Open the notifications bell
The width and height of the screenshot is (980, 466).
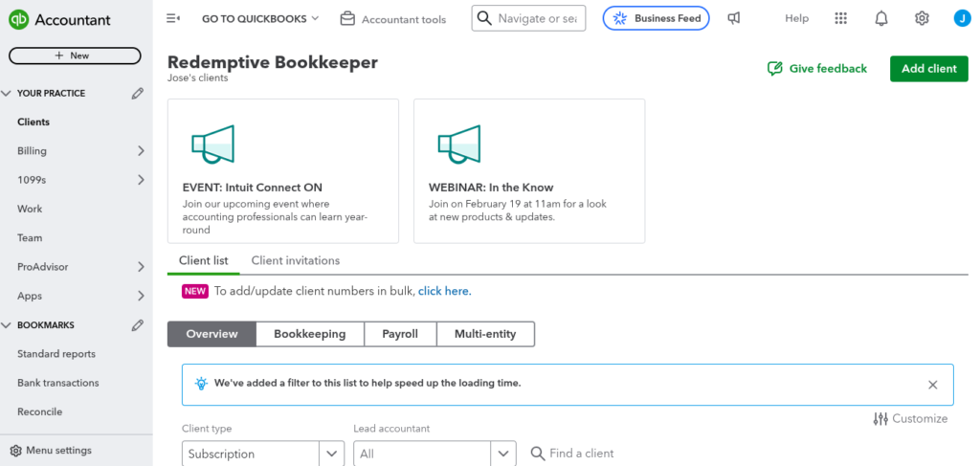(881, 19)
